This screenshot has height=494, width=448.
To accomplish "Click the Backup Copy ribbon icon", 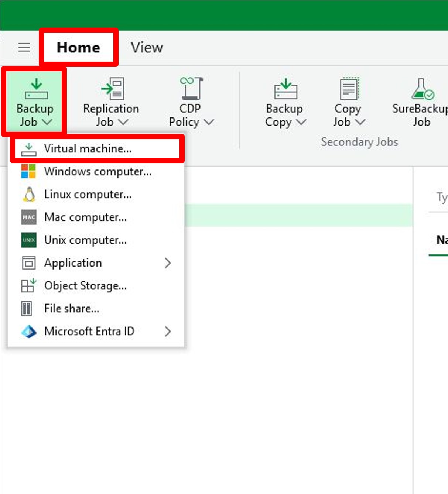I will pyautogui.click(x=285, y=89).
